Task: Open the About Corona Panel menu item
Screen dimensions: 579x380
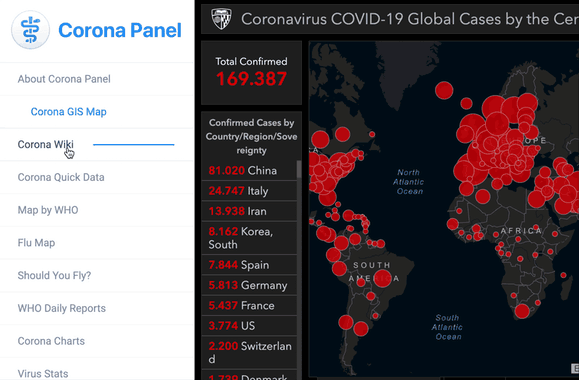Action: pyautogui.click(x=64, y=79)
